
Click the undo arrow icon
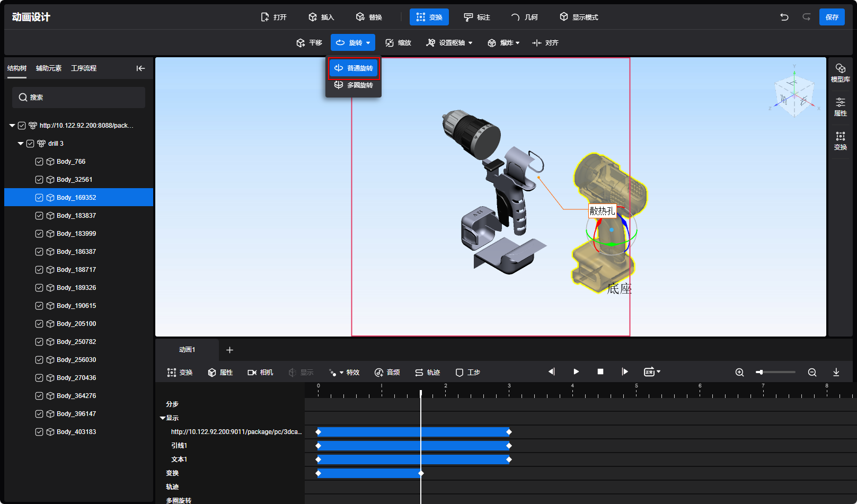click(784, 17)
